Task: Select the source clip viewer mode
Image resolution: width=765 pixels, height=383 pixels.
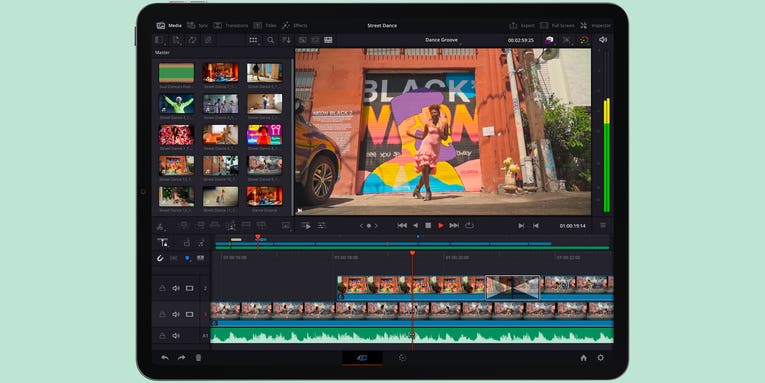Action: click(302, 40)
